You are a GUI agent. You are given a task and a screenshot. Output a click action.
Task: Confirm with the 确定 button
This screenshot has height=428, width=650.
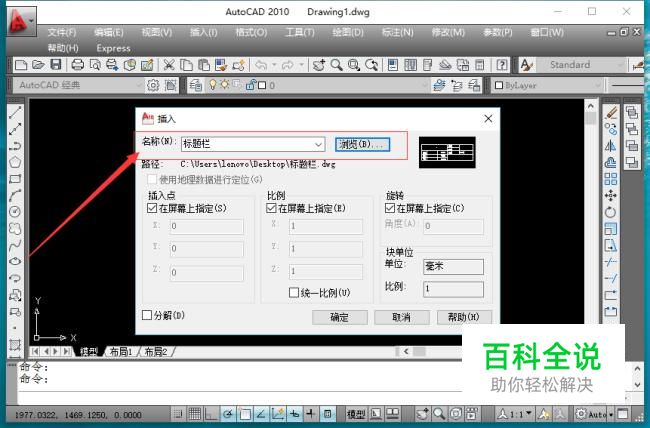click(340, 317)
